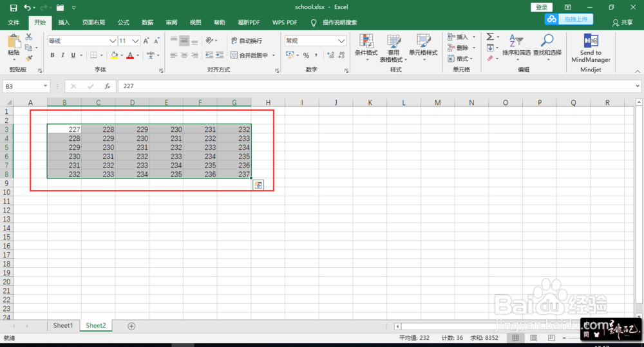This screenshot has height=347, width=644.
Task: Expand the formula bar
Action: coord(638,86)
